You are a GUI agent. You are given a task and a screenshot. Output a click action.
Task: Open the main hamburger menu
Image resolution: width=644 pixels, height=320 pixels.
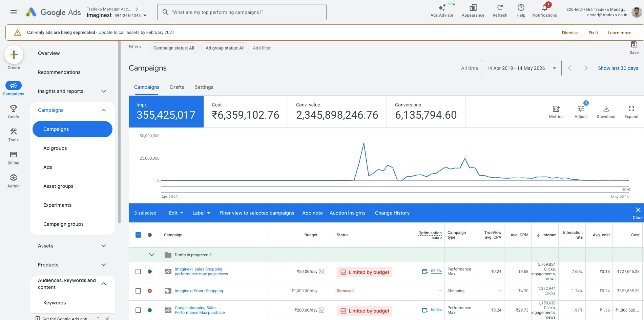pos(14,12)
